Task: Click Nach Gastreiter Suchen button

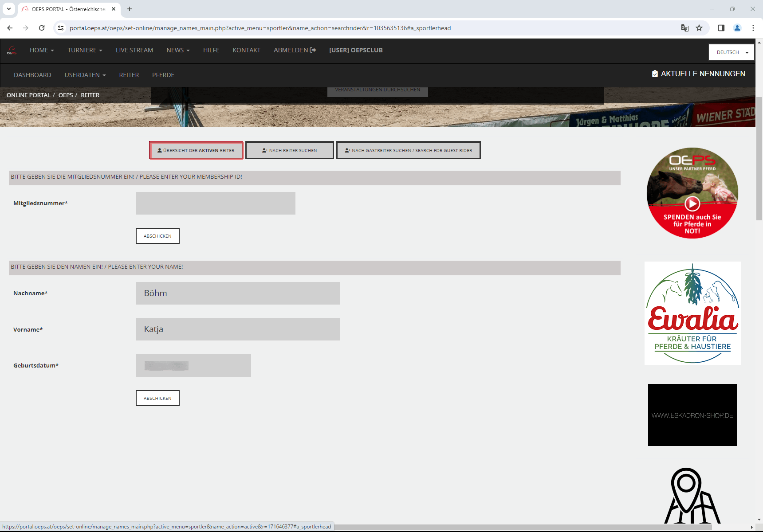Action: (x=408, y=150)
